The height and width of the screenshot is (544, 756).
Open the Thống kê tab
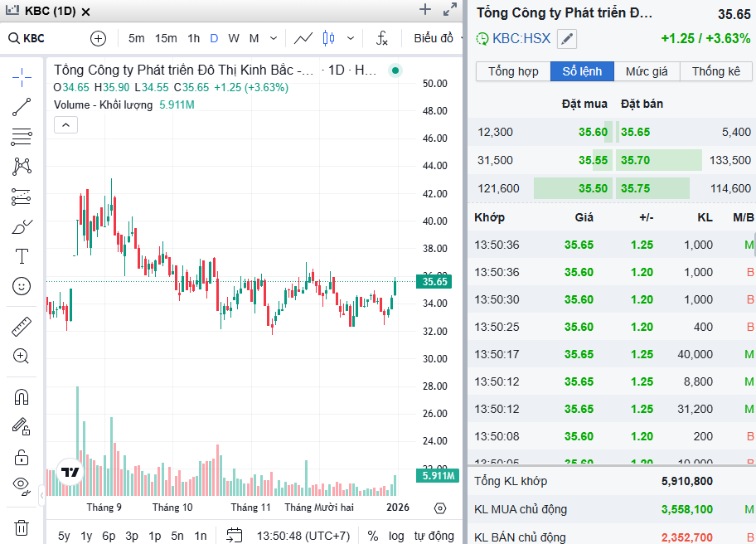(716, 71)
